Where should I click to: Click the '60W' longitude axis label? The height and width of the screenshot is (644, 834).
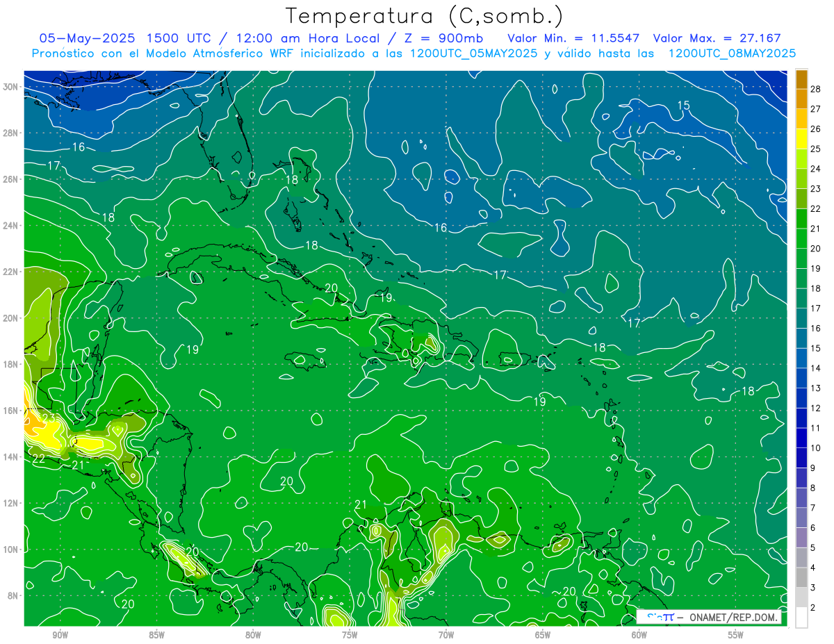coord(639,635)
